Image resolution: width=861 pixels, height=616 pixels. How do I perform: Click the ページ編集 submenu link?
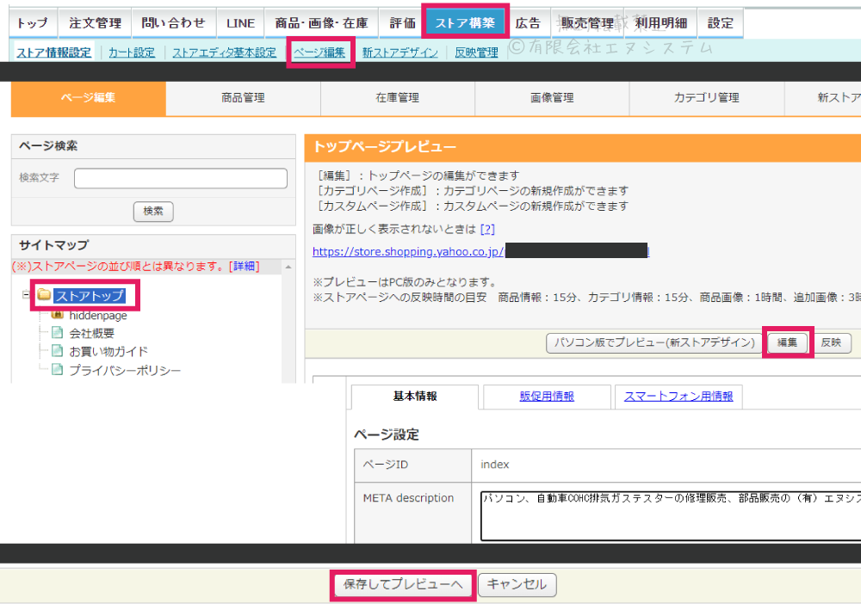pyautogui.click(x=319, y=52)
